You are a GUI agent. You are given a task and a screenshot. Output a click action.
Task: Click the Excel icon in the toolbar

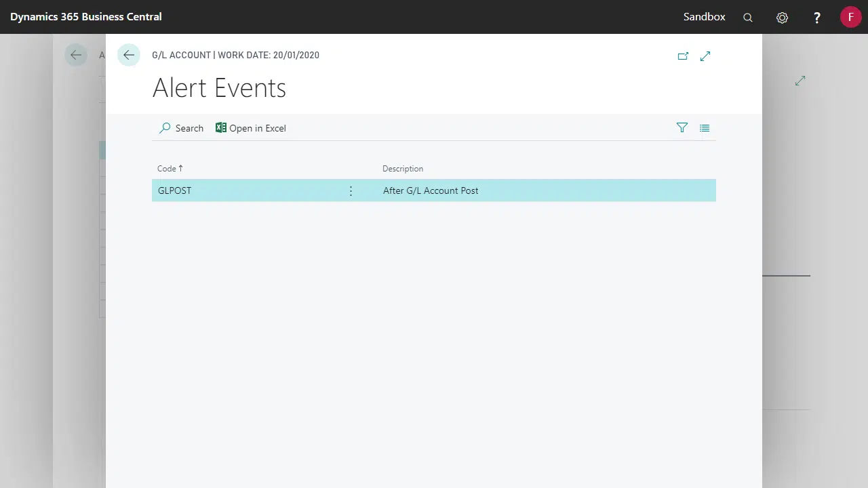pos(221,128)
